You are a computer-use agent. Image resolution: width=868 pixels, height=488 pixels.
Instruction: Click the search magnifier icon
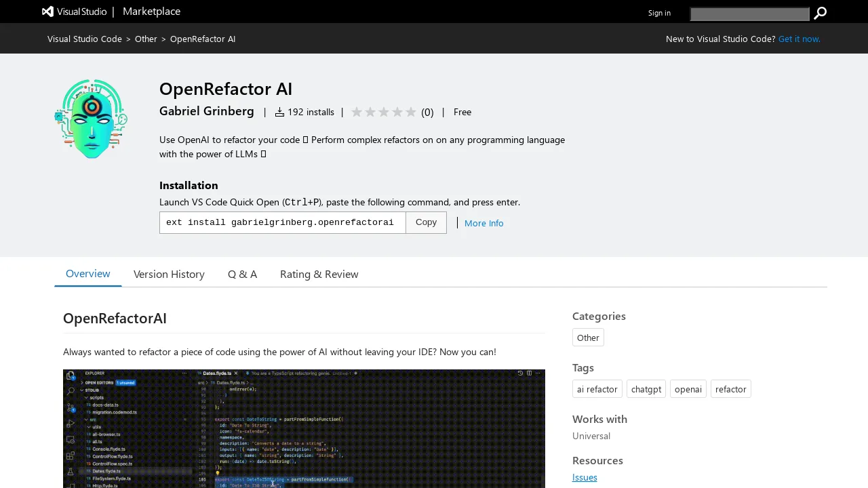click(x=820, y=14)
